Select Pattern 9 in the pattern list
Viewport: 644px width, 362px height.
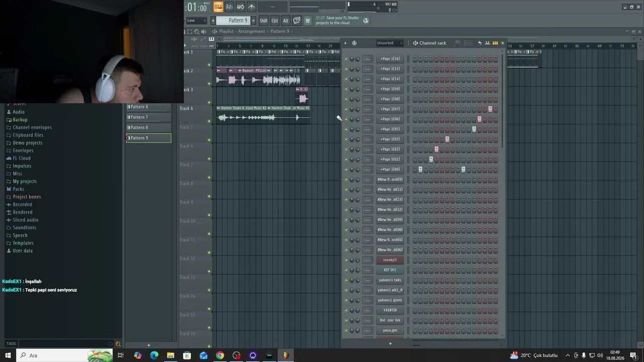pos(148,138)
